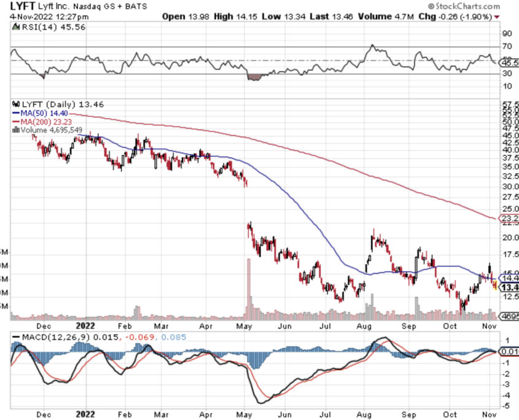
Task: Click the red down arrow beside Chg
Action: [513, 17]
